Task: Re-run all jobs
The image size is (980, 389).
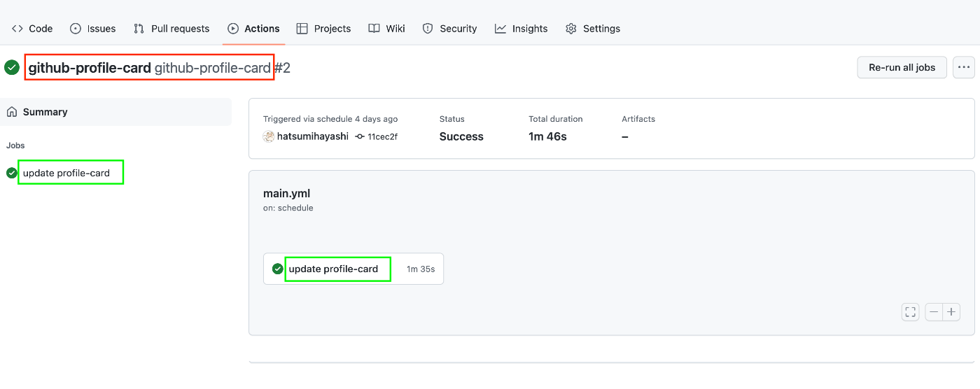Action: pyautogui.click(x=902, y=67)
